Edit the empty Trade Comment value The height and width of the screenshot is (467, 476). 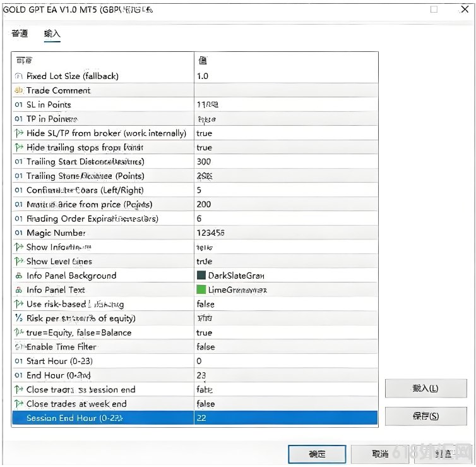(x=286, y=90)
